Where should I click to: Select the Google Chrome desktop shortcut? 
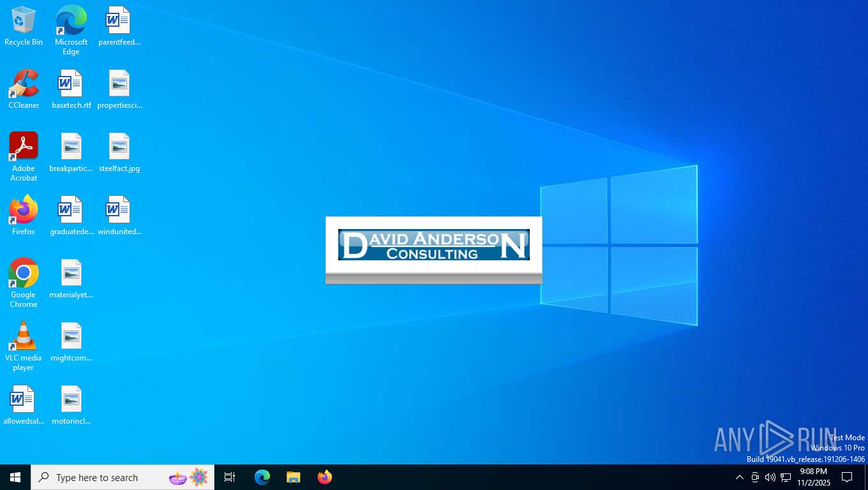[24, 283]
